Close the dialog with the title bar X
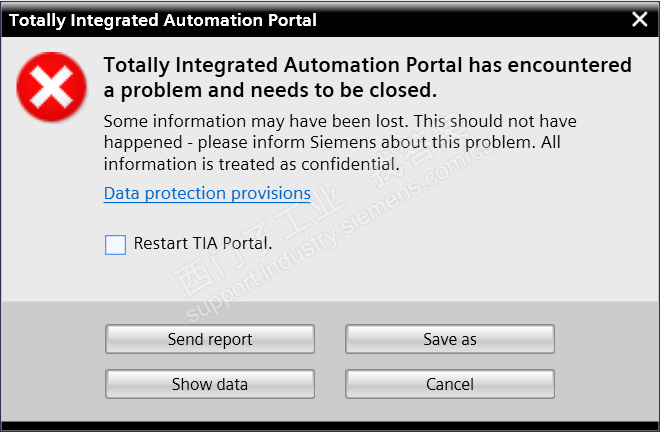 tap(639, 19)
